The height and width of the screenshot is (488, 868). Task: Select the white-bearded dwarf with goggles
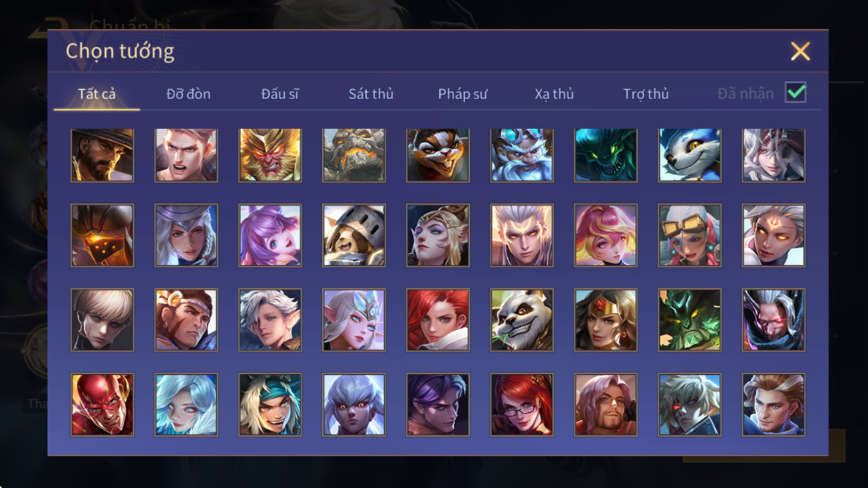pyautogui.click(x=521, y=156)
